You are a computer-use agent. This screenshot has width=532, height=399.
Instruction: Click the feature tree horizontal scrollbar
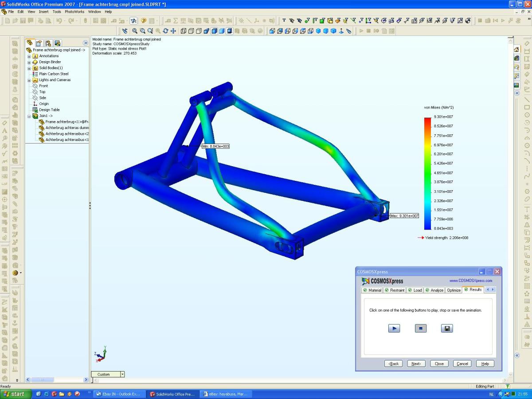57,380
